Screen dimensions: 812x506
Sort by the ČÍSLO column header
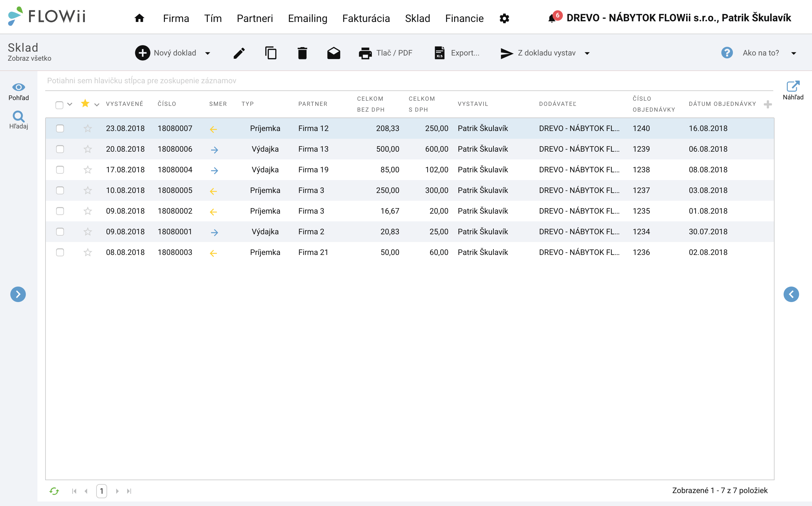[x=167, y=104]
